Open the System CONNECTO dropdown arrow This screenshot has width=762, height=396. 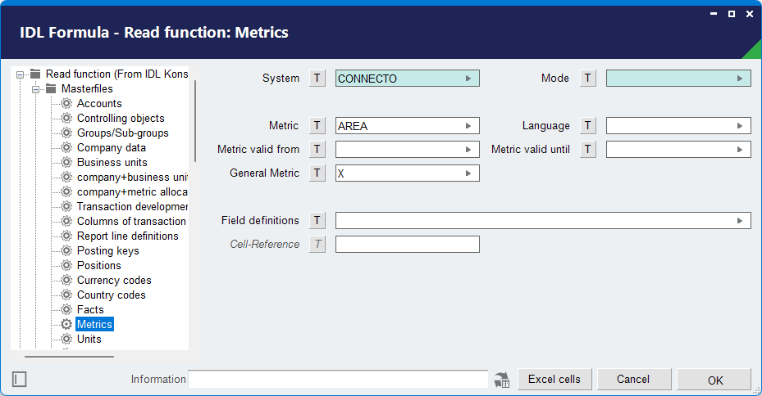pos(468,78)
